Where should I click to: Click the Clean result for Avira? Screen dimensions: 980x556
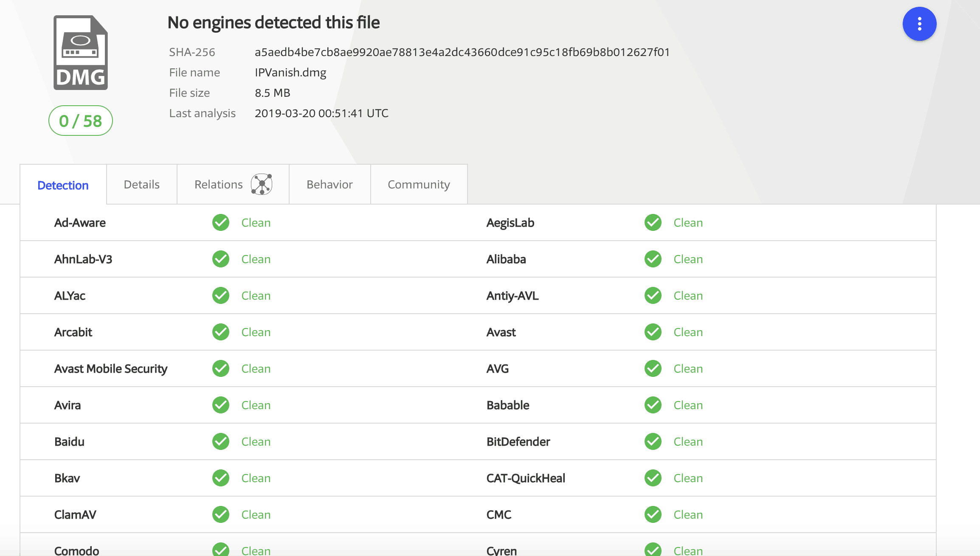coord(256,405)
